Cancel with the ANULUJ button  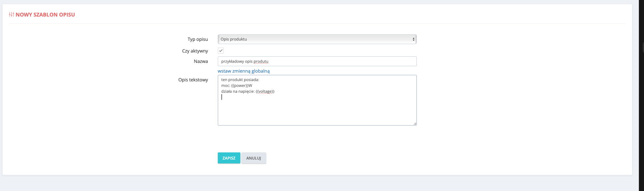coord(254,158)
